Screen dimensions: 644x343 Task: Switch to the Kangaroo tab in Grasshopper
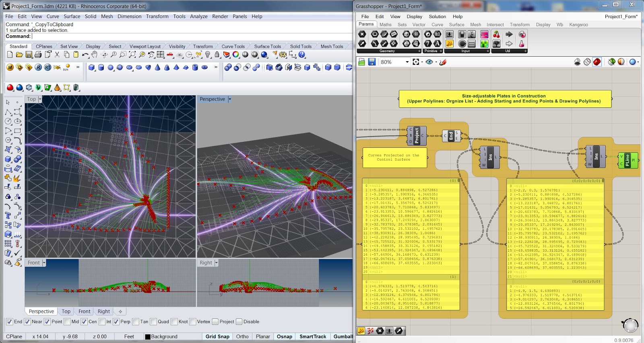coord(578,25)
